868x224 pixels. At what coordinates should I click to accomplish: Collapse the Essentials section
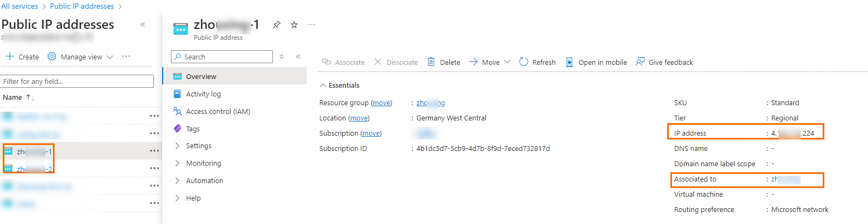pos(323,86)
